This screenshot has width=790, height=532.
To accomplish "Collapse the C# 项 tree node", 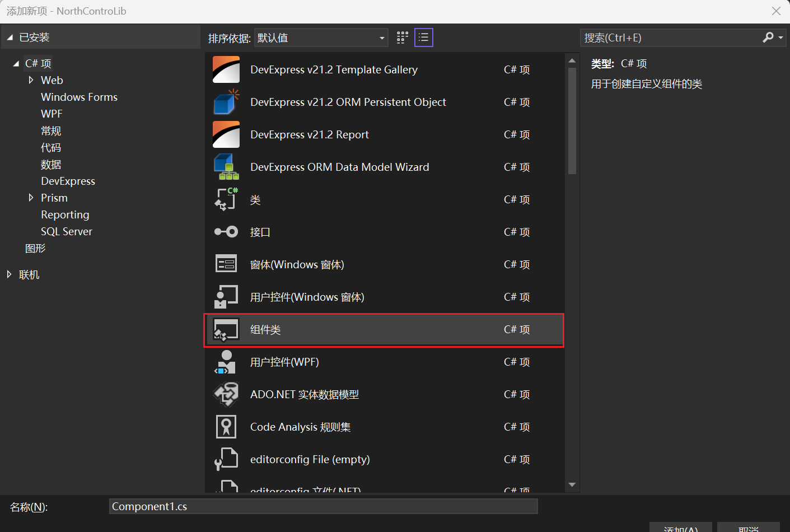I will pyautogui.click(x=16, y=63).
